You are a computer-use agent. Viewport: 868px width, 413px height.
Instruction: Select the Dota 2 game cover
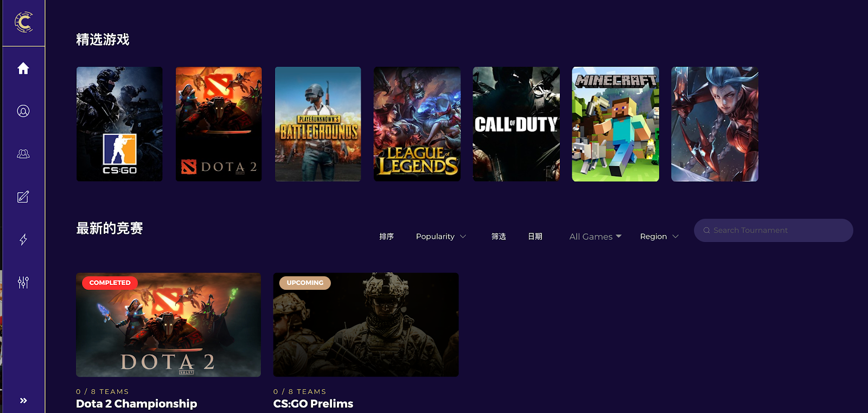(x=219, y=124)
